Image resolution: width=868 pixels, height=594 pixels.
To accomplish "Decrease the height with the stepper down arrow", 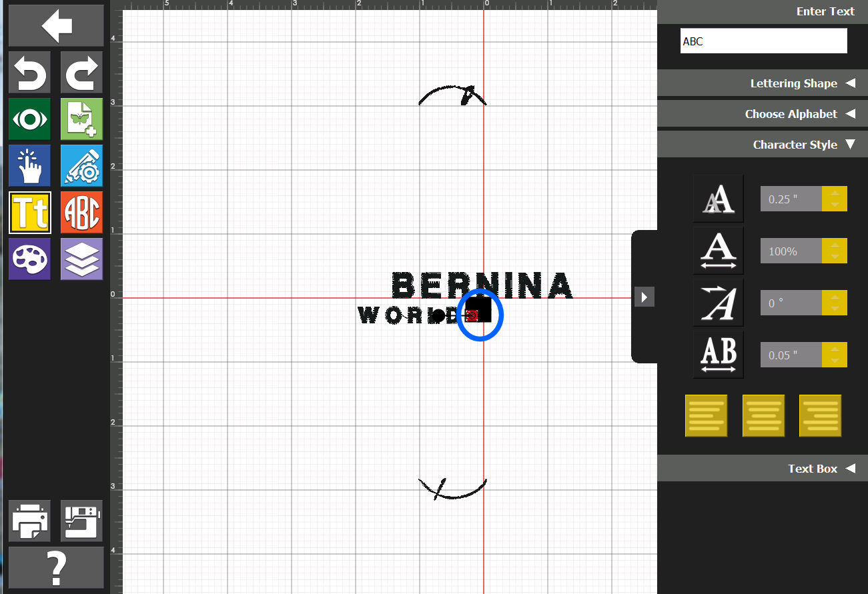I will tap(835, 205).
